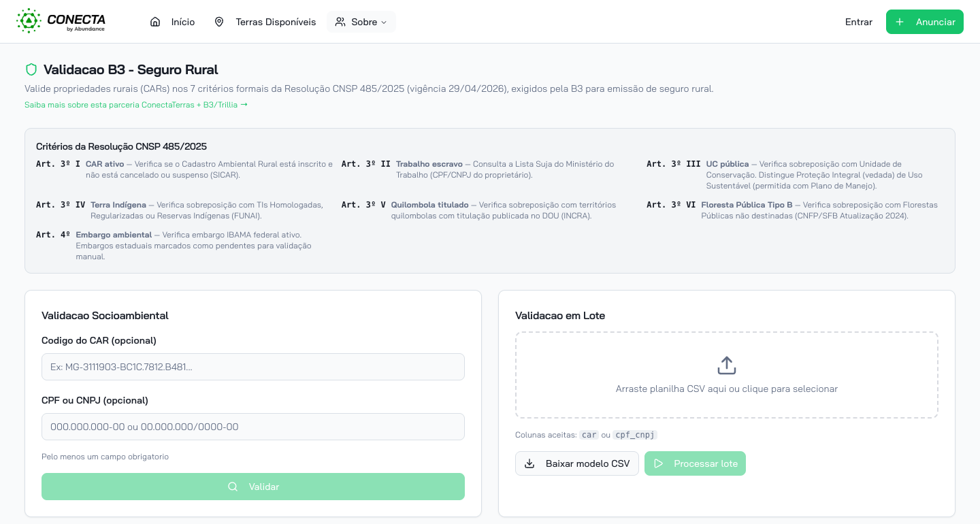Click the play icon on Processar lote
This screenshot has width=980, height=524.
pyautogui.click(x=658, y=463)
